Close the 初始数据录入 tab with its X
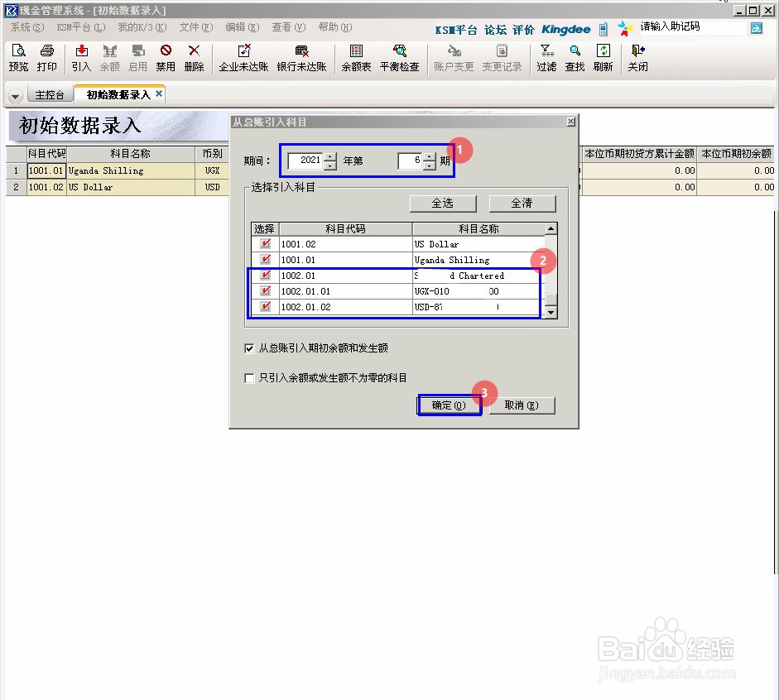Image resolution: width=779 pixels, height=700 pixels. click(x=159, y=93)
